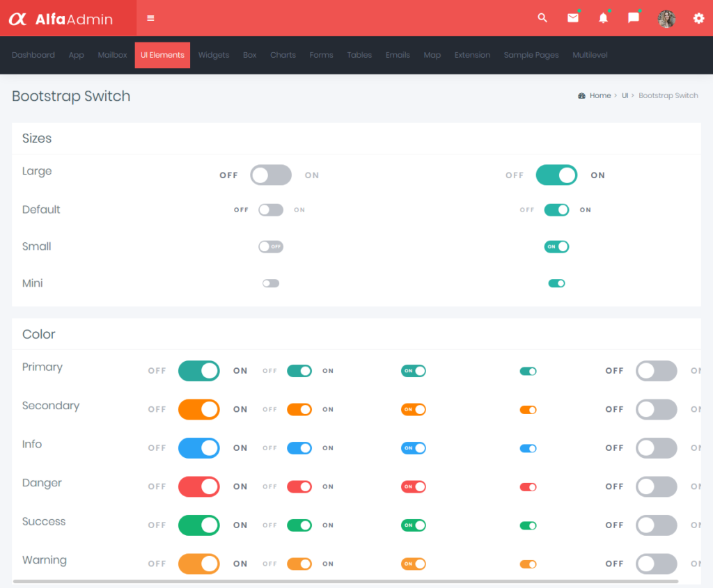Click the home icon in the breadcrumb
The height and width of the screenshot is (588, 713).
582,95
